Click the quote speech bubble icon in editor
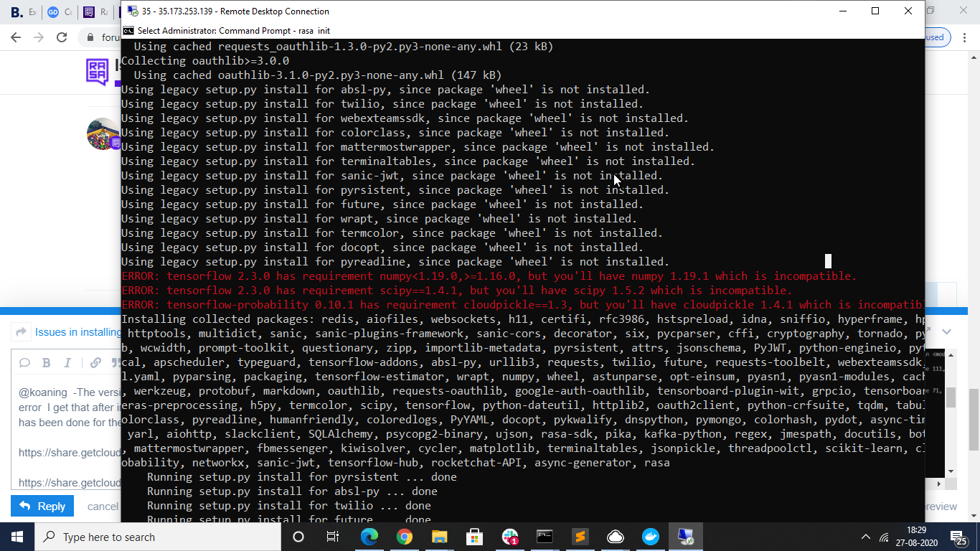 point(24,362)
